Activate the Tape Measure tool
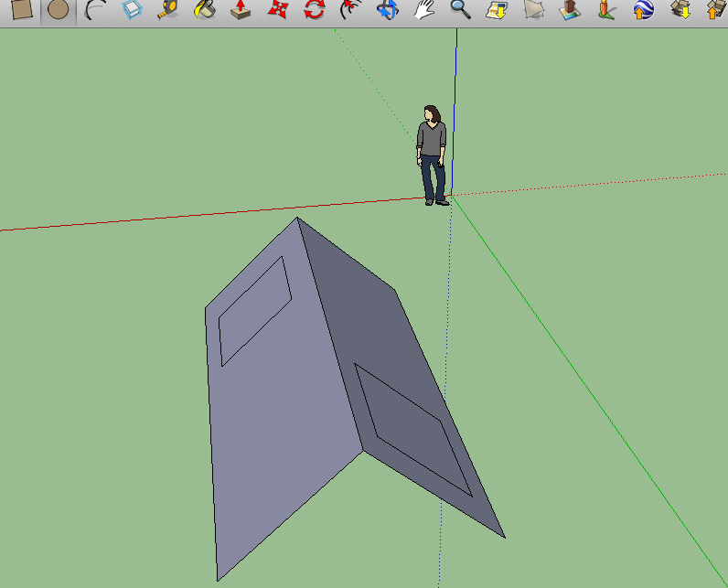 click(168, 10)
